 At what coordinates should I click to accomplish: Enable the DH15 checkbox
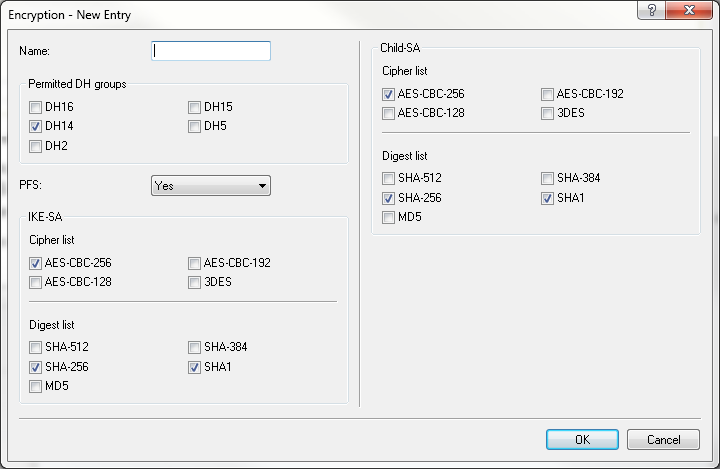click(x=195, y=107)
